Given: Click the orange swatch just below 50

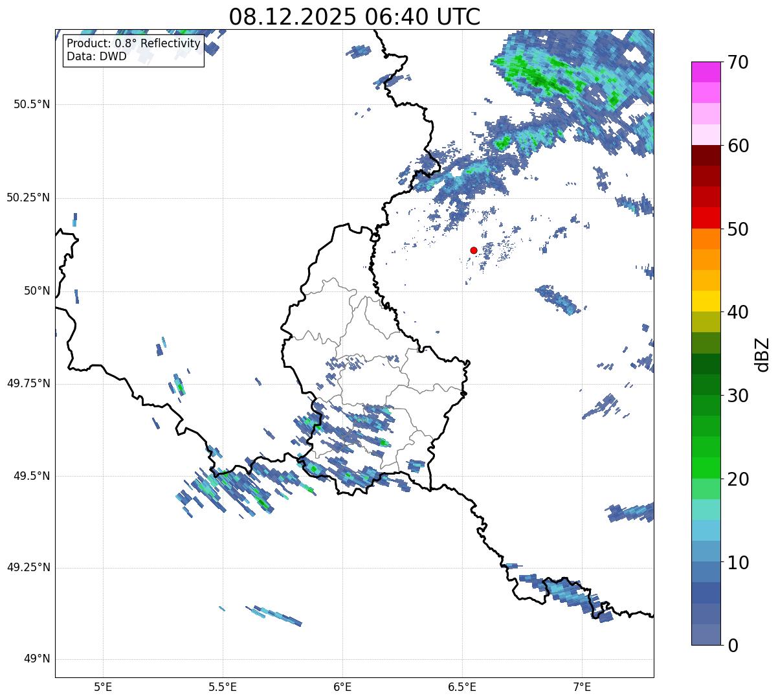Looking at the screenshot, I should point(706,239).
